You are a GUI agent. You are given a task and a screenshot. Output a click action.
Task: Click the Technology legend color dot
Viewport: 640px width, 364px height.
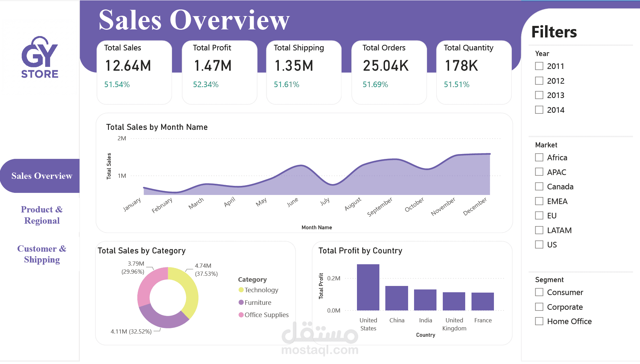(241, 290)
